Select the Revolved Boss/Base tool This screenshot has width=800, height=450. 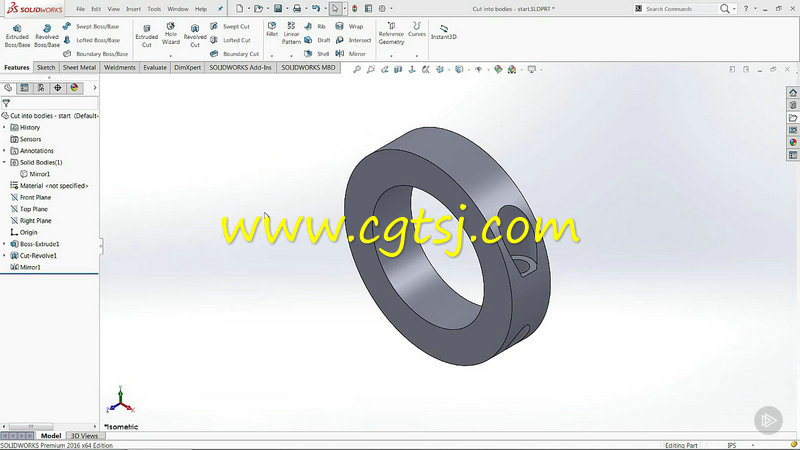pos(46,36)
